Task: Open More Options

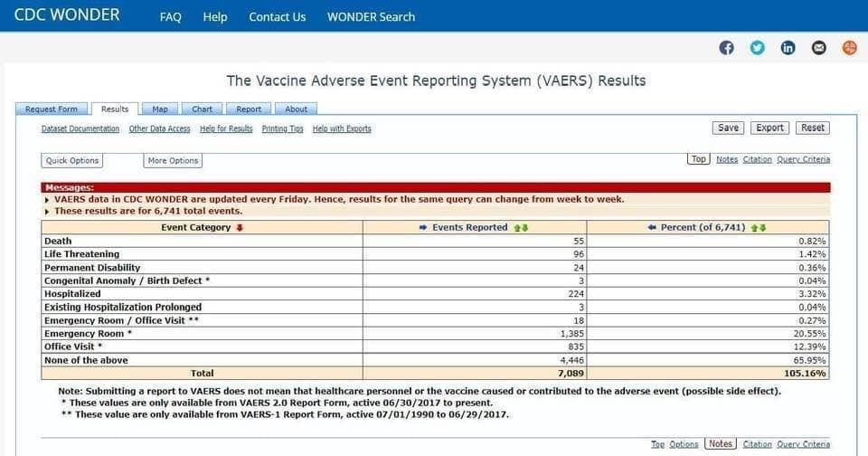Action: [x=173, y=161]
